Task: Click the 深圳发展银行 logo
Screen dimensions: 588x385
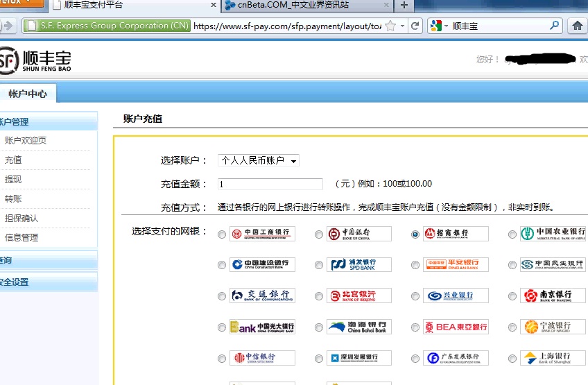Action: tap(359, 358)
